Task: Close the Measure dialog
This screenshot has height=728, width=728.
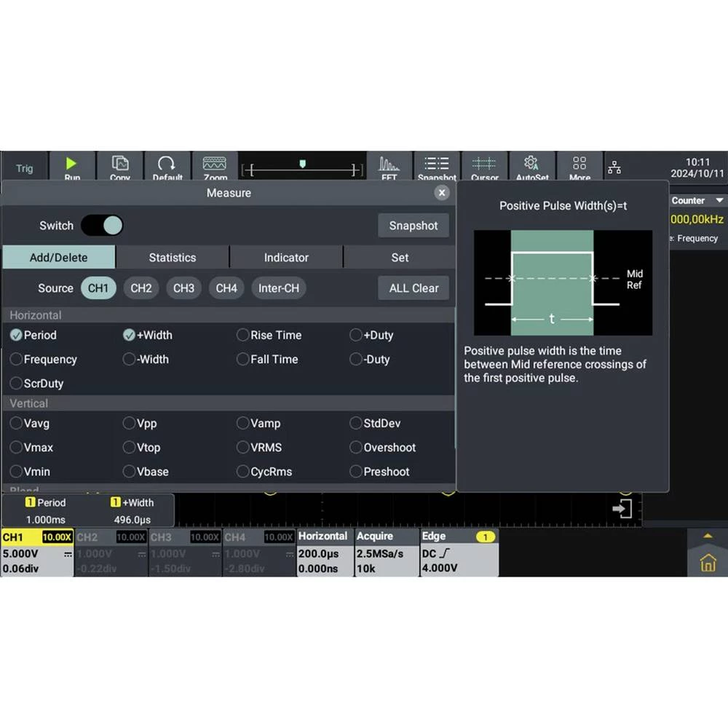Action: 441,193
